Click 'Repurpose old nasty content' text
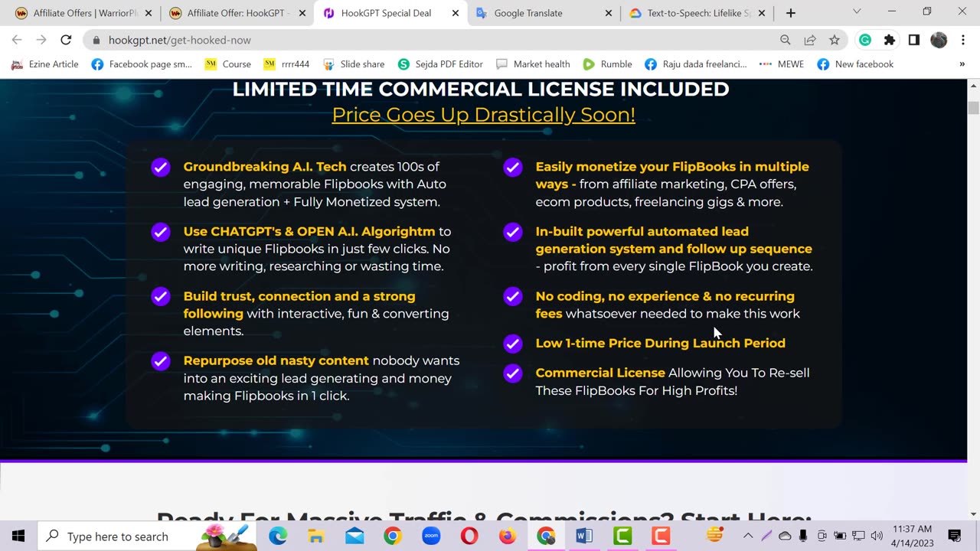The height and width of the screenshot is (551, 980). tap(276, 360)
